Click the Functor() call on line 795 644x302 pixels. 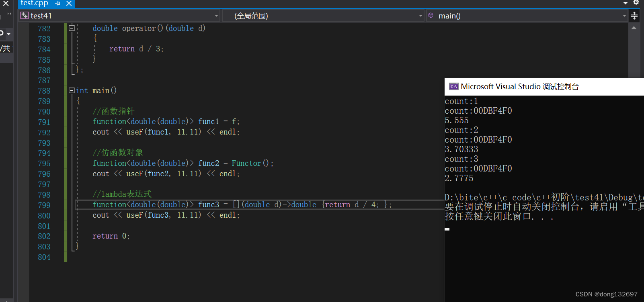[x=250, y=163]
